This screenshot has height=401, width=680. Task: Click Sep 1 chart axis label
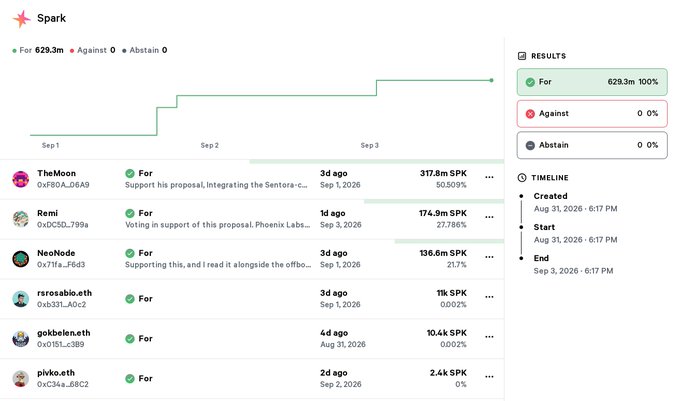(x=50, y=145)
